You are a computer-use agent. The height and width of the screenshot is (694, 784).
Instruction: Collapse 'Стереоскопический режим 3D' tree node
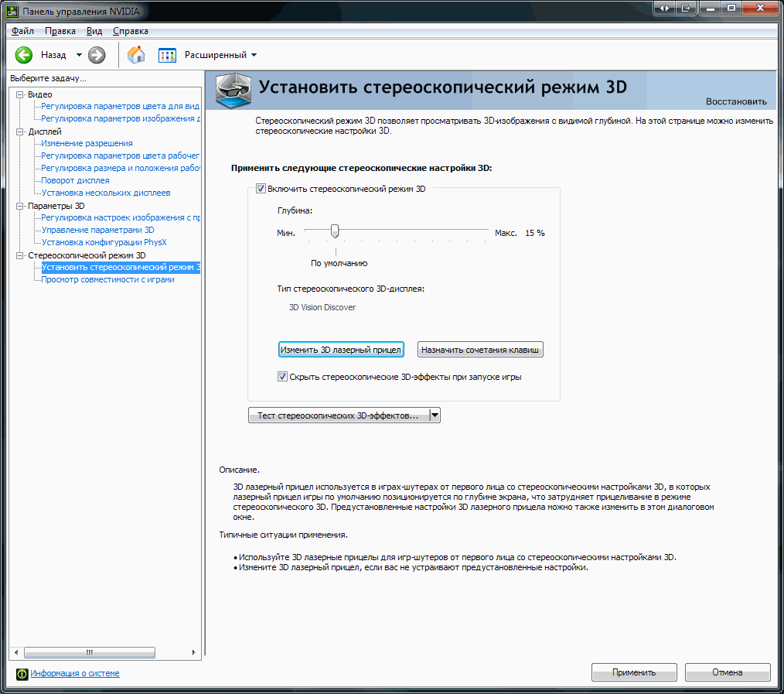(x=20, y=255)
